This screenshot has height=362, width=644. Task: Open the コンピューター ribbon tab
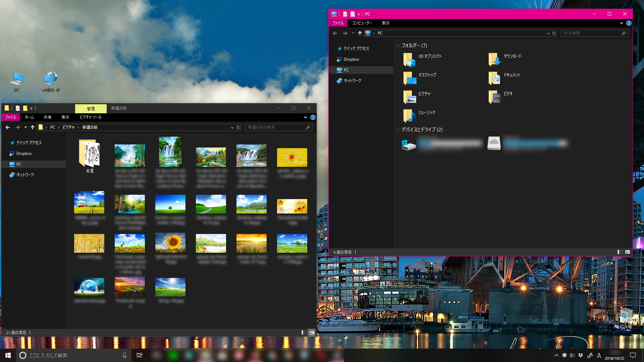pos(362,23)
